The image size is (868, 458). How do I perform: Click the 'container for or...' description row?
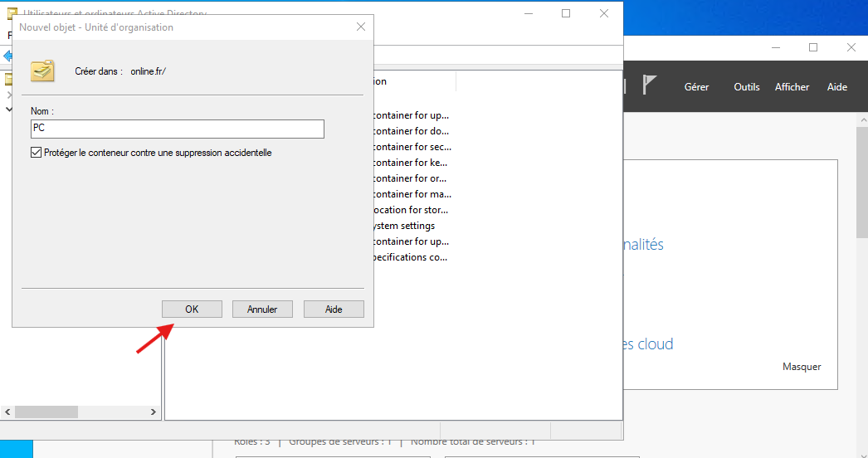(x=410, y=178)
